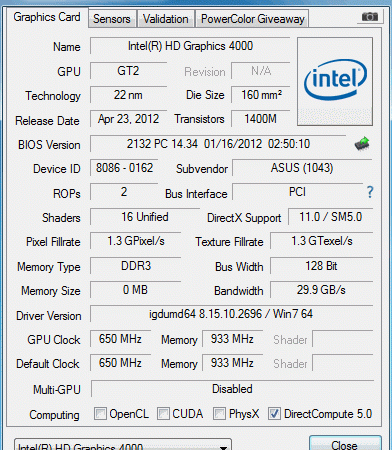Click the Close button
Screen dimensions: 392x450
click(x=345, y=443)
